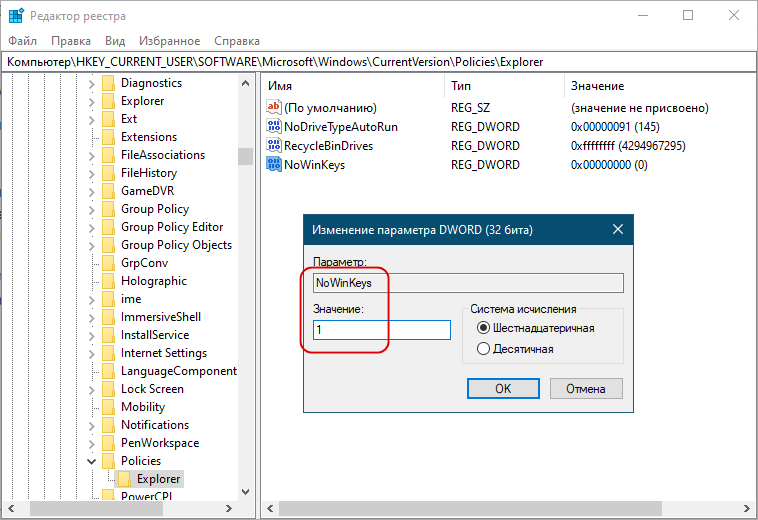The width and height of the screenshot is (758, 520).
Task: Click the Extensions folder icon
Action: (108, 137)
